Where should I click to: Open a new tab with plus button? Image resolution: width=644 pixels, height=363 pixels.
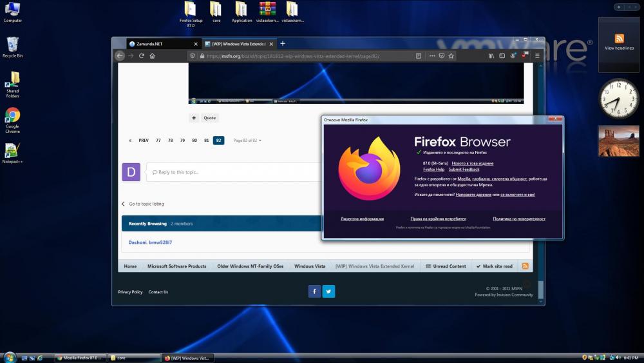(x=282, y=44)
